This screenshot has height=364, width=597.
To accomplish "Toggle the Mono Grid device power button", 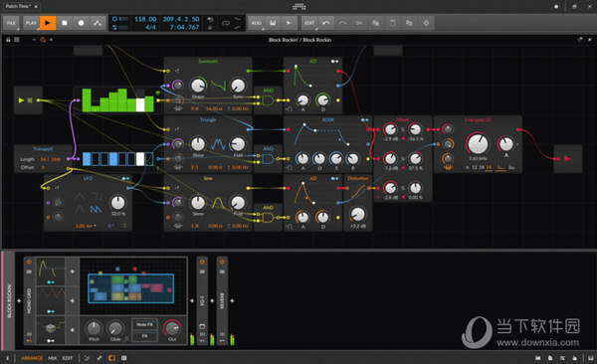I will click(x=29, y=262).
